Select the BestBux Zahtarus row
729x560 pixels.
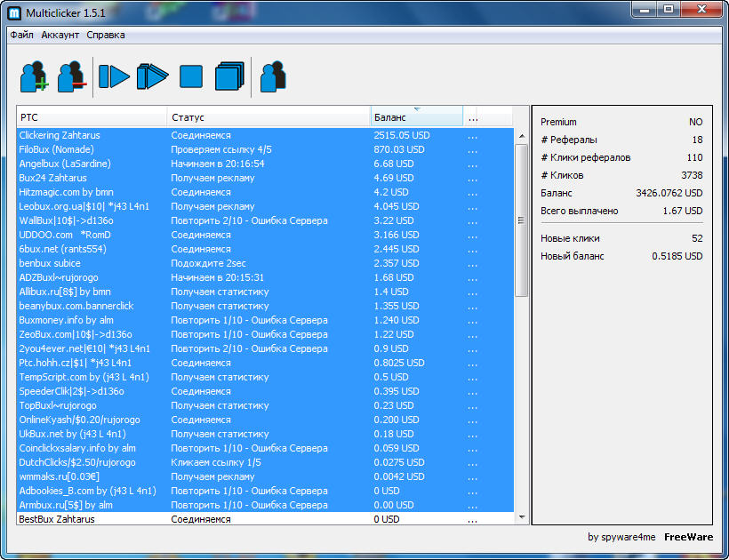[266, 519]
